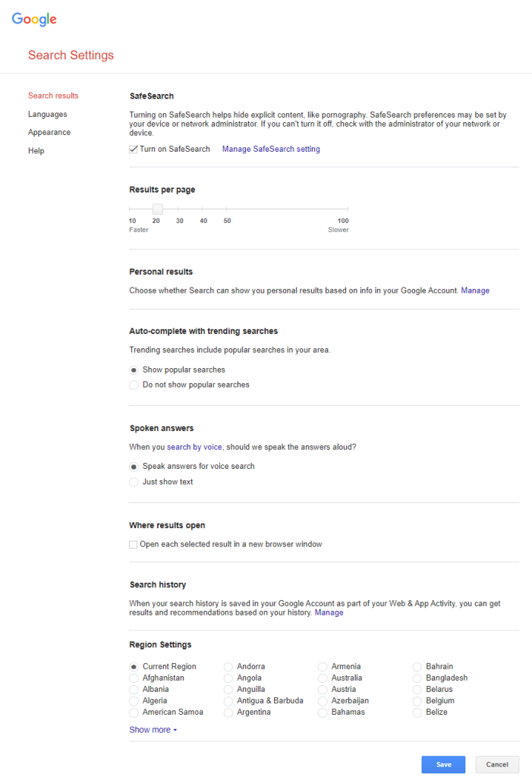The image size is (532, 777).
Task: Open the Appearance settings section
Action: click(49, 132)
